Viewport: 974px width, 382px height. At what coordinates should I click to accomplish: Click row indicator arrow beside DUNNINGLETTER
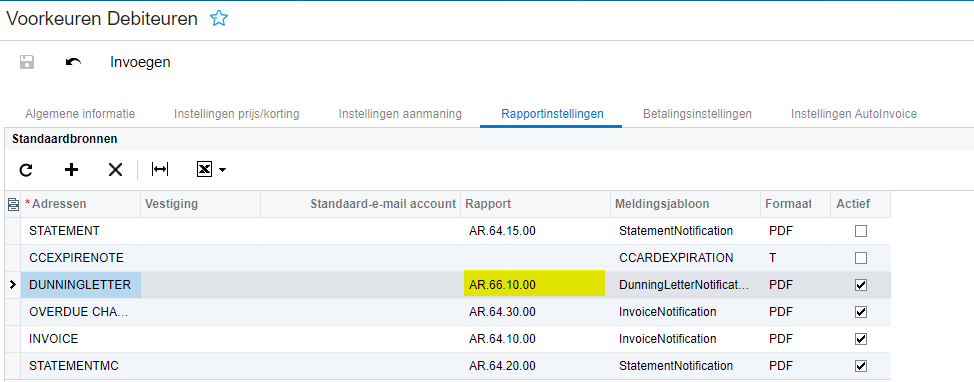pos(13,285)
